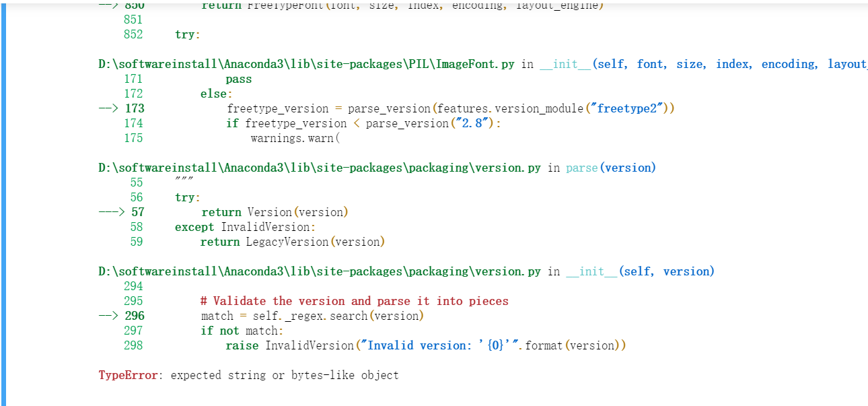
Task: Click 'parse(version)' function name in traceback header
Action: [611, 168]
